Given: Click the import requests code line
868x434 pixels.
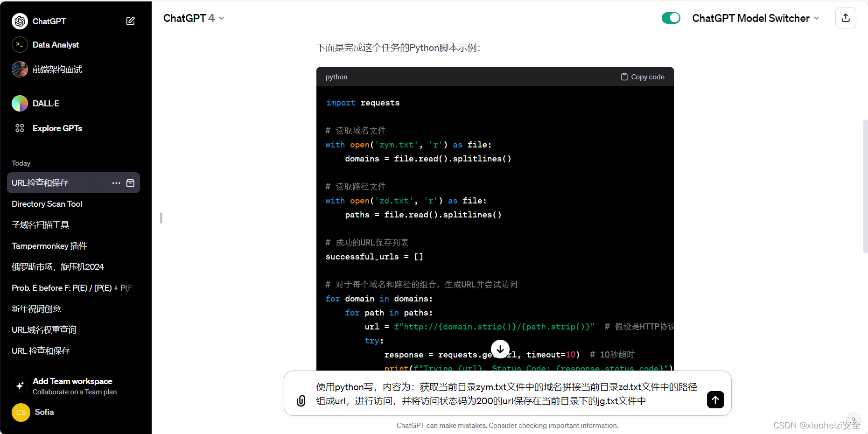Looking at the screenshot, I should click(x=363, y=103).
